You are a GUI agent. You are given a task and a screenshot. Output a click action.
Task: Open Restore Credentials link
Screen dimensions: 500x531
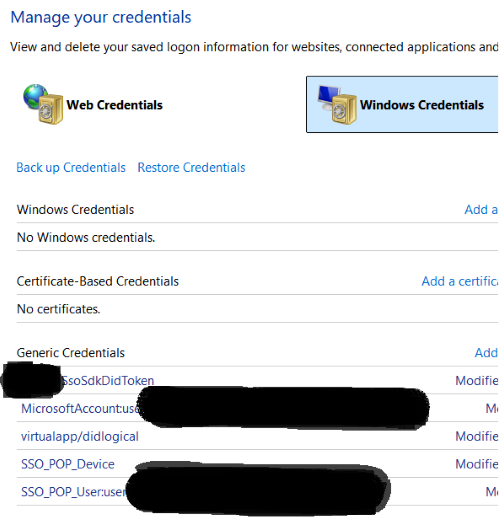click(x=191, y=168)
